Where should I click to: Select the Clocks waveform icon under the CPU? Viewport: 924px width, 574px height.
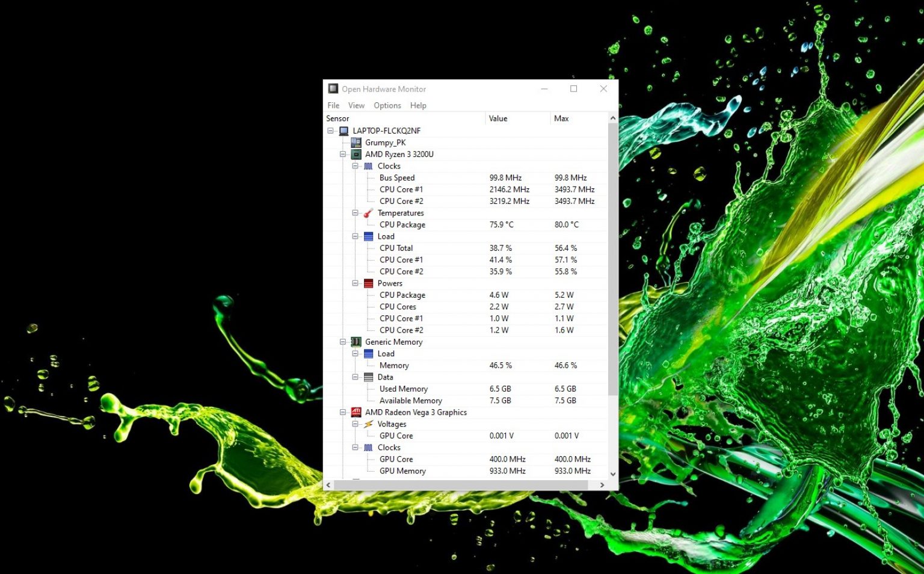point(369,166)
